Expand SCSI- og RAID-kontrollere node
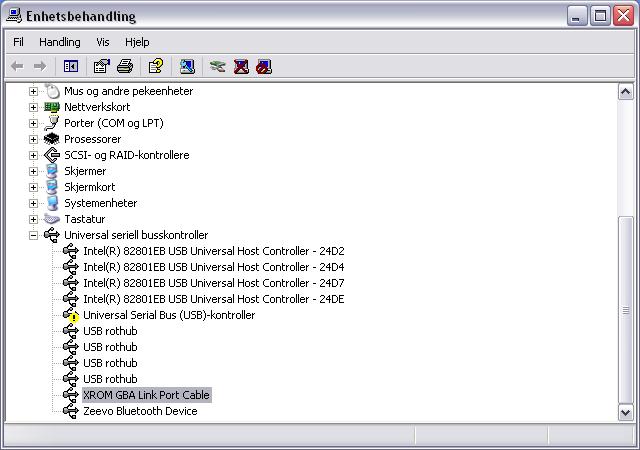 33,155
